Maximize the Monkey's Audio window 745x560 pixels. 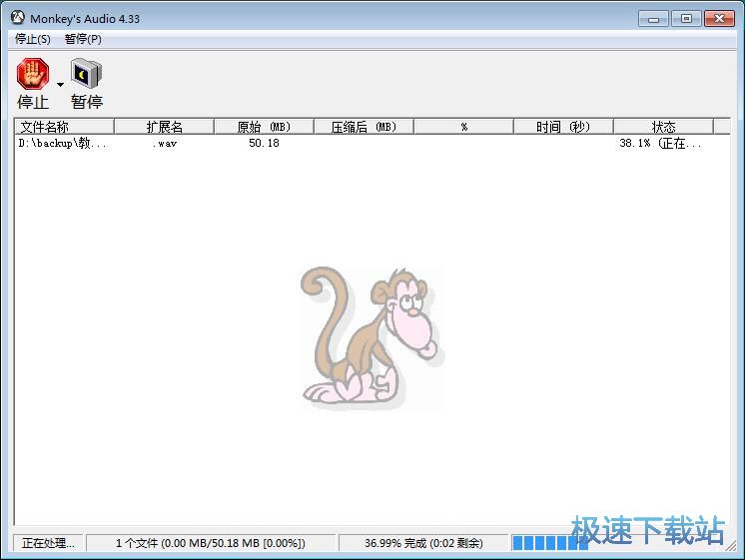tap(686, 19)
